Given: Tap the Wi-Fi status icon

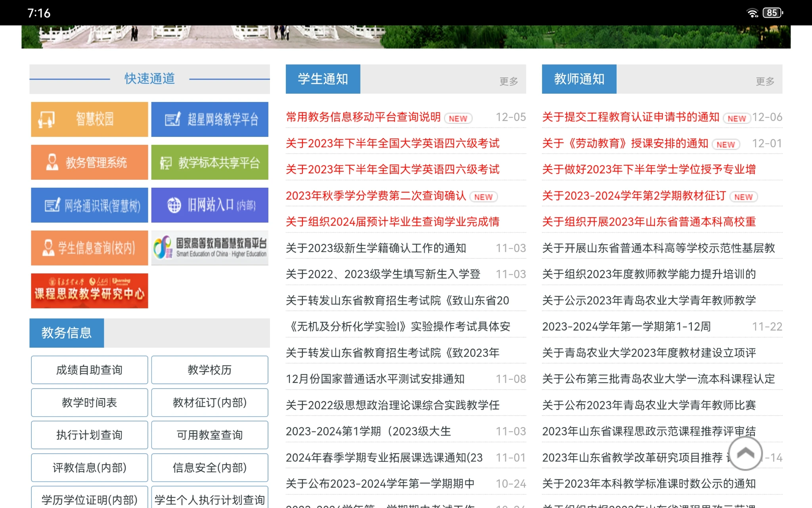Looking at the screenshot, I should [752, 13].
